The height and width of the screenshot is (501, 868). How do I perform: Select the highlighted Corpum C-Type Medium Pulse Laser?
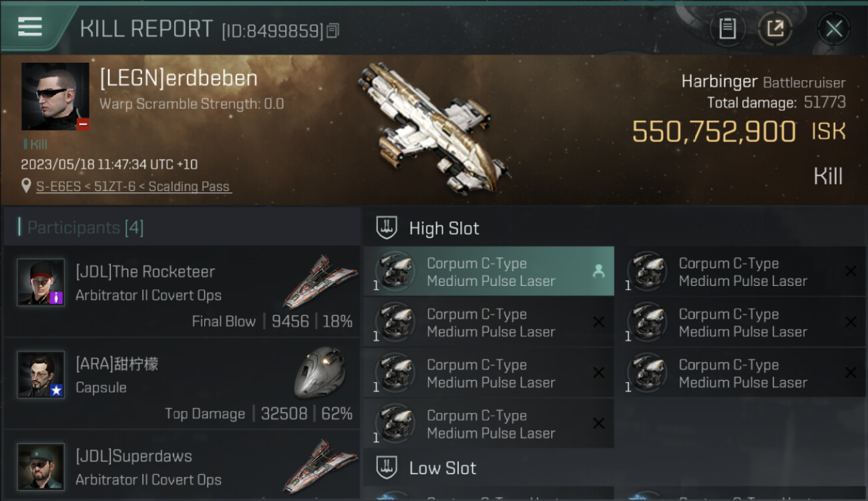point(489,271)
